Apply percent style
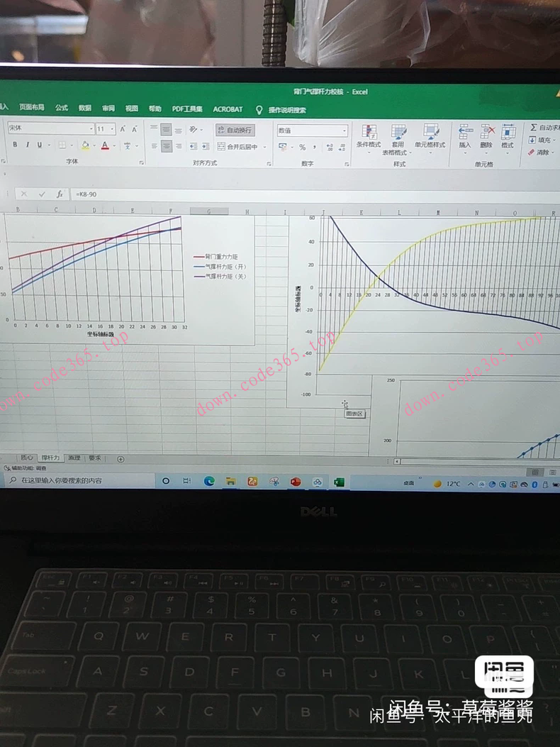560x747 pixels. (x=302, y=148)
